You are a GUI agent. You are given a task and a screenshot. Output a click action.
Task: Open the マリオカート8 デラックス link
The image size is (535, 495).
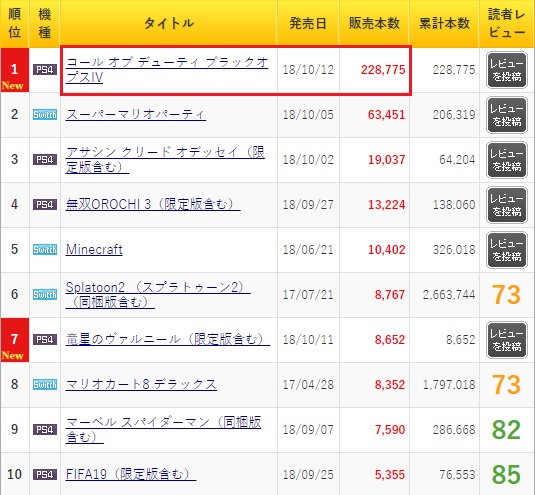coord(141,384)
